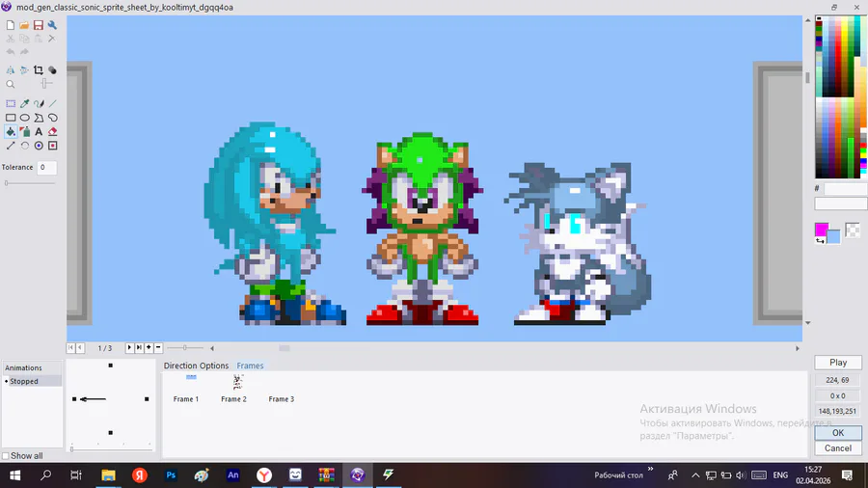Click the canvas vertical scrollbar down arrow
The height and width of the screenshot is (488, 868).
[807, 322]
